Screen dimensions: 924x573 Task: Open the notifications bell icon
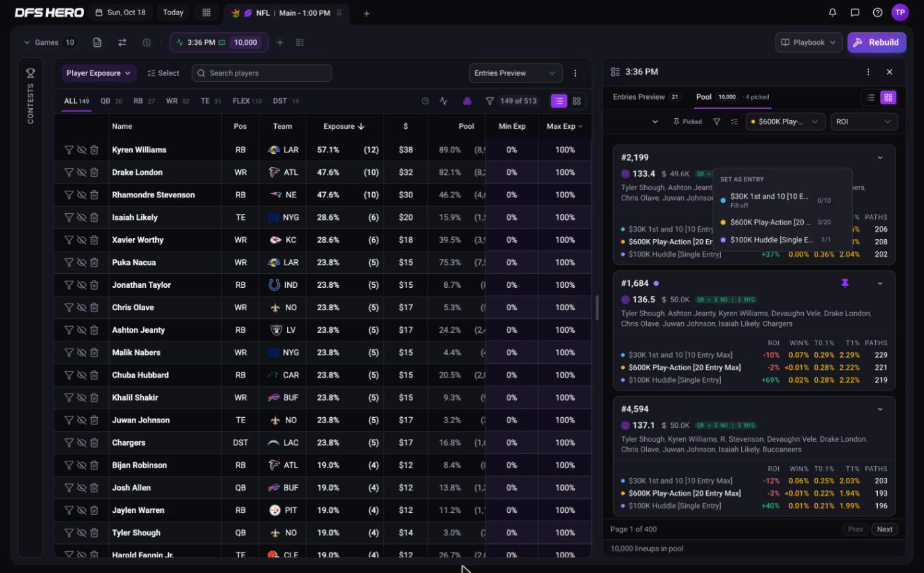click(832, 13)
